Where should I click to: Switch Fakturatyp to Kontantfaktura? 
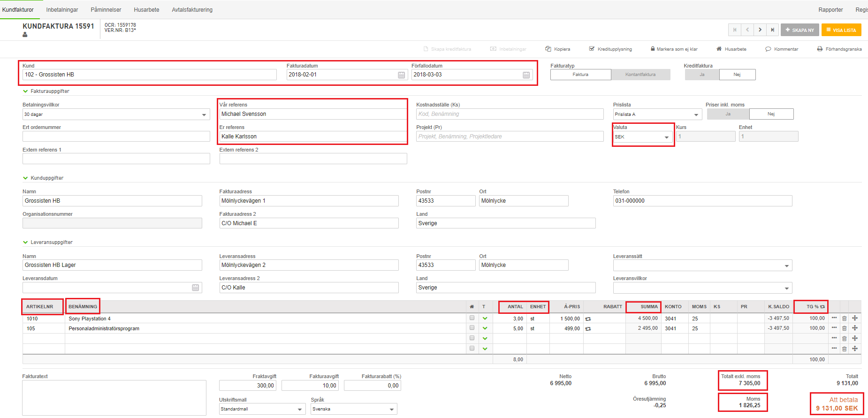640,75
